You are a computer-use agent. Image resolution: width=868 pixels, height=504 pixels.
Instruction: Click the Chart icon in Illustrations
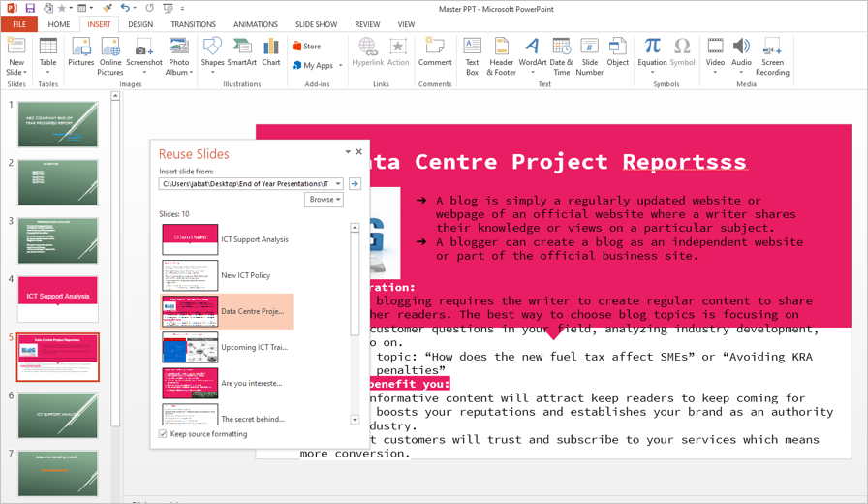[x=271, y=51]
